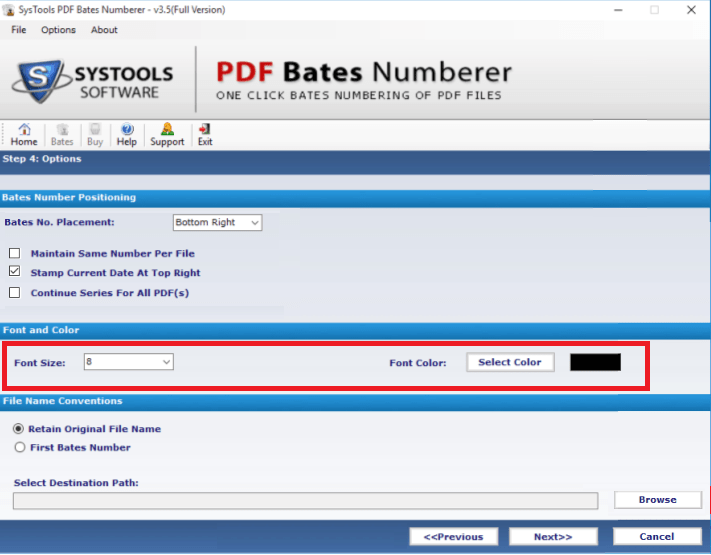Open the Options menu

pos(58,30)
